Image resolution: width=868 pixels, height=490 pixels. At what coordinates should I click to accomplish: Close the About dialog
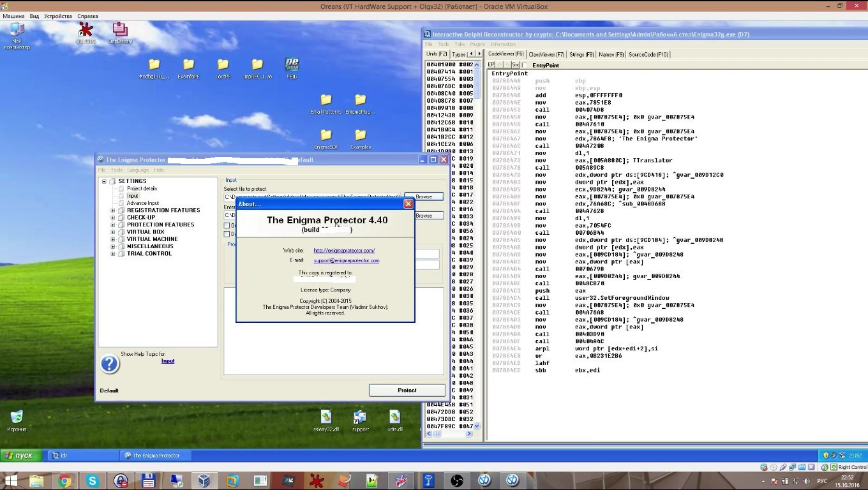click(x=408, y=204)
